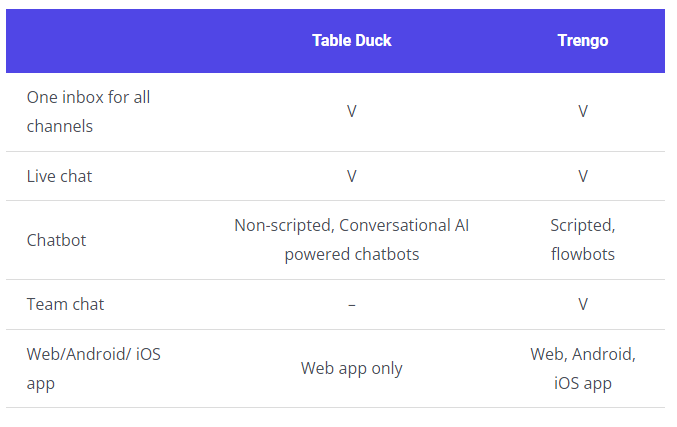Screen dimensions: 677x427
Task: Click the 'Non-scripted, Conversational AI' text line
Action: (x=352, y=226)
